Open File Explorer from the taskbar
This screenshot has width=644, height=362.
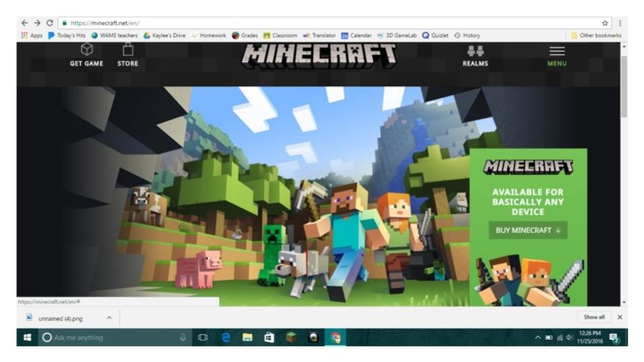[x=247, y=338]
